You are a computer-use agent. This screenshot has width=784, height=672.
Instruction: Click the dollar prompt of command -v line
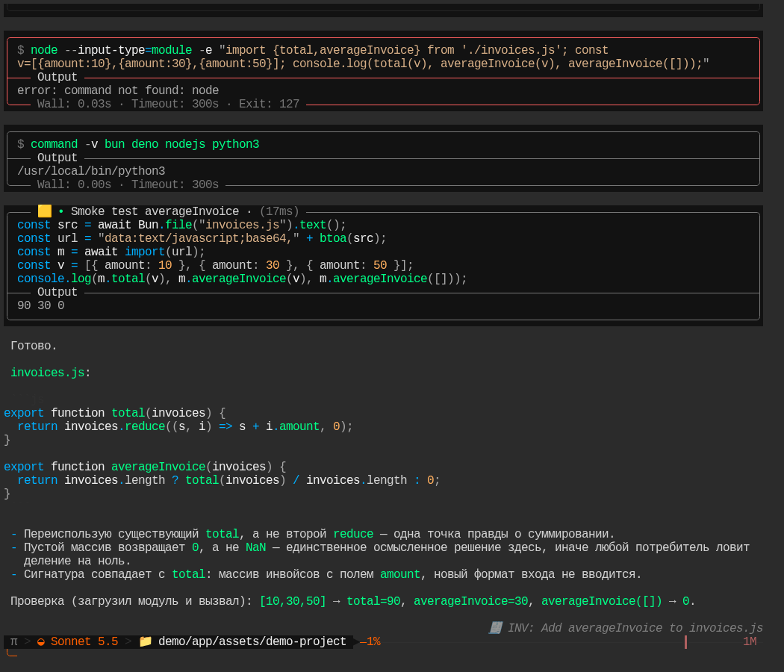tap(20, 144)
